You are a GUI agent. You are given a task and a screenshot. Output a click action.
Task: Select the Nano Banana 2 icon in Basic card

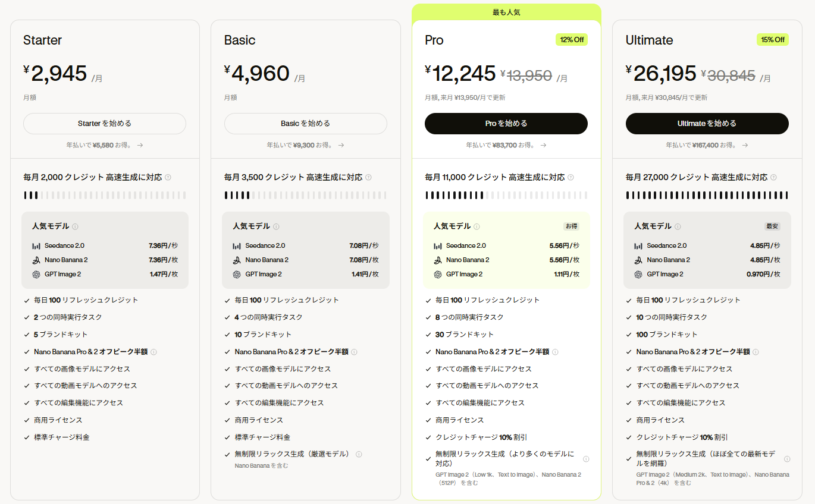pos(237,260)
